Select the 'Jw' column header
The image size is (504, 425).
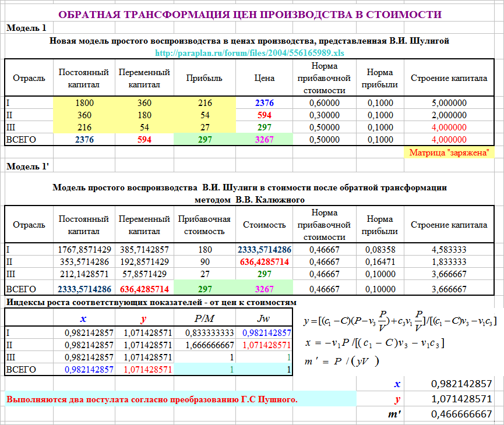click(263, 318)
